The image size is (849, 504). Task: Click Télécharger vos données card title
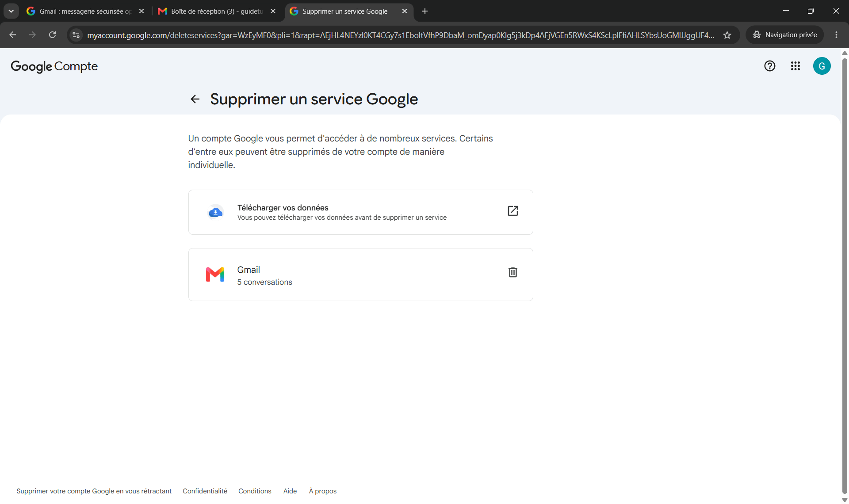pyautogui.click(x=283, y=208)
